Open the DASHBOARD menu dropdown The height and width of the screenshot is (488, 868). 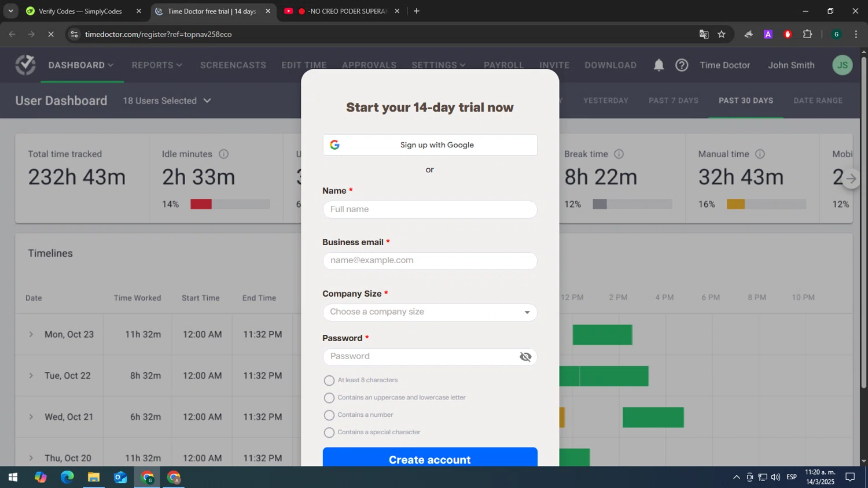(x=81, y=65)
